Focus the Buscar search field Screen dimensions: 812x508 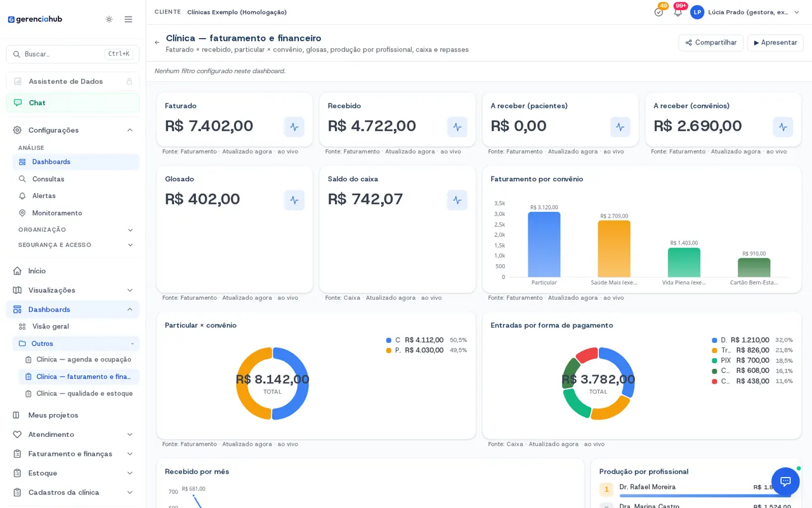73,54
